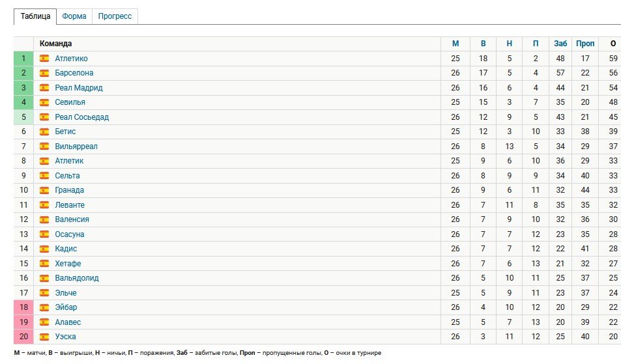Open the Реал Сосьедад team link

[82, 117]
